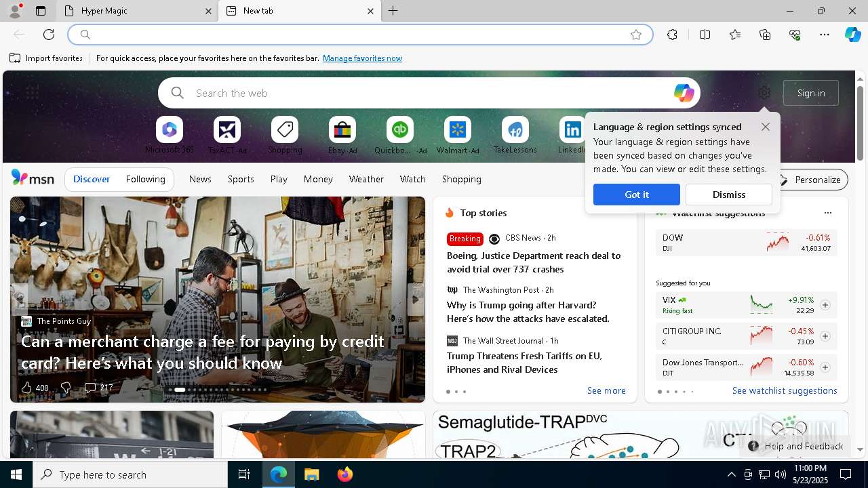The height and width of the screenshot is (488, 868).
Task: Open Sports category
Action: [x=241, y=179]
